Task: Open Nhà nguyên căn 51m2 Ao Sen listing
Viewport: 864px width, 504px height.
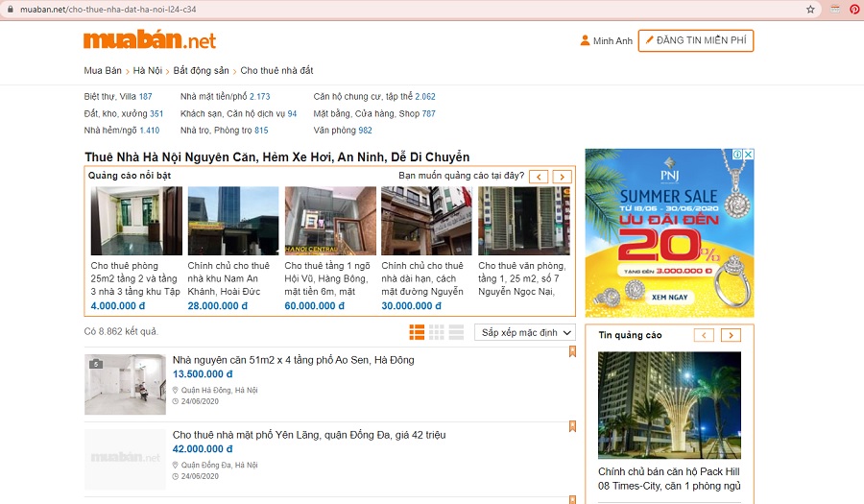Action: tap(293, 360)
